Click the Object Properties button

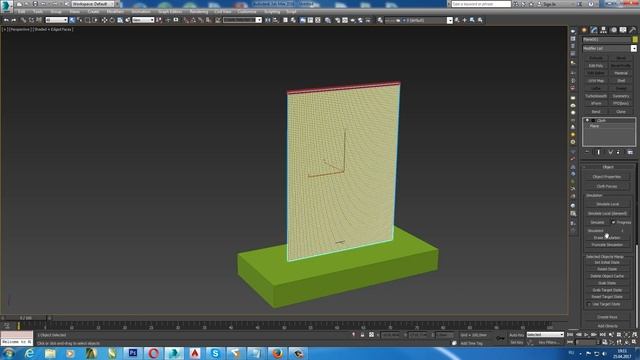(607, 177)
